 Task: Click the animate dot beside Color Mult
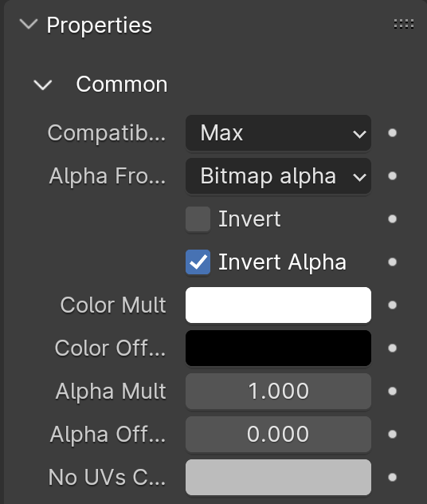[392, 305]
